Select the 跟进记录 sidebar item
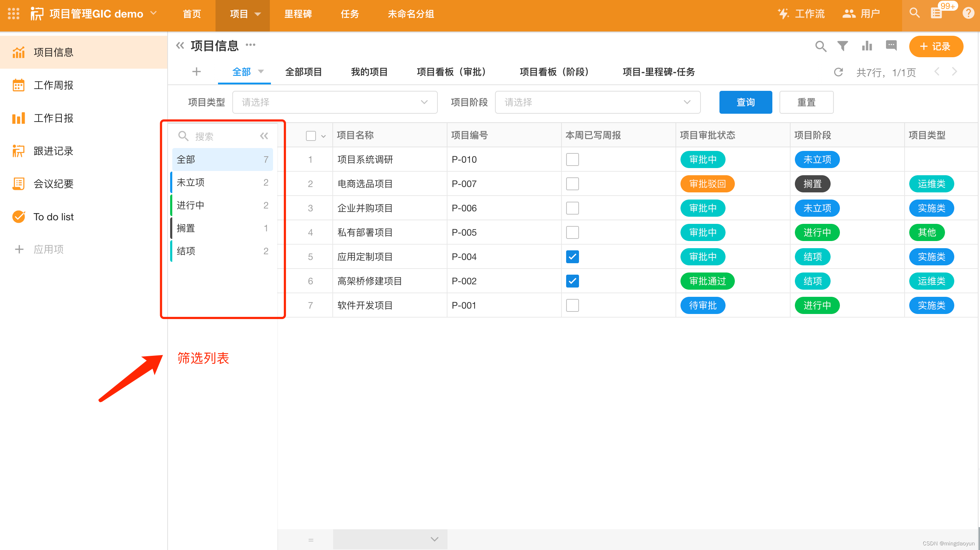The height and width of the screenshot is (550, 980). click(x=53, y=151)
